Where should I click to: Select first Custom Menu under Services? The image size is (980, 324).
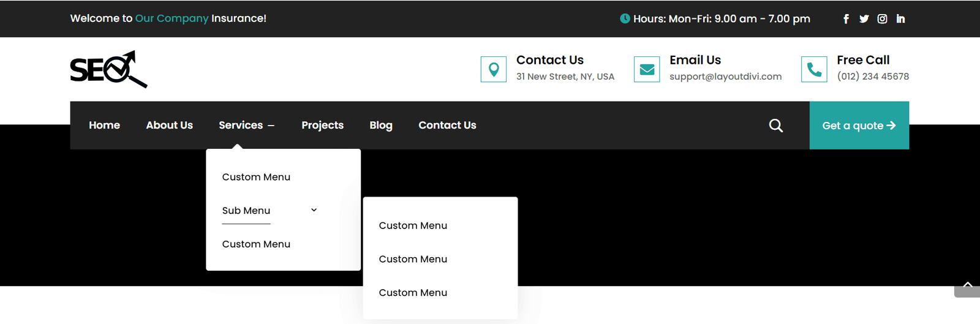click(256, 177)
